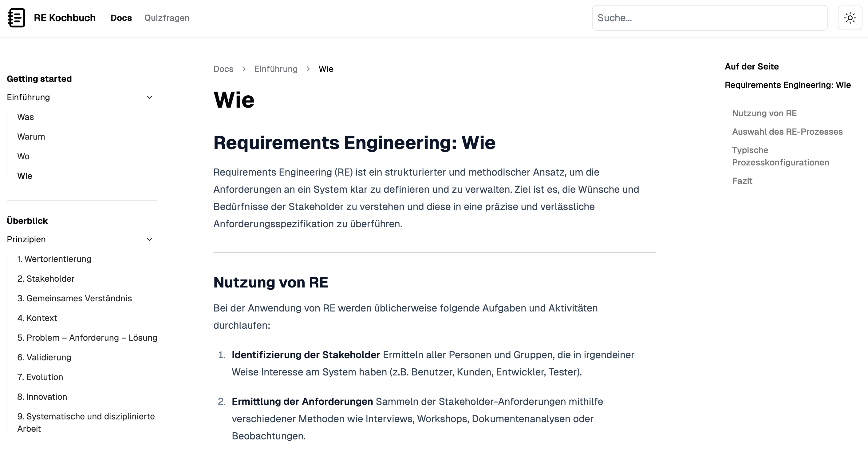
Task: Click the Getting started sidebar heading
Action: (39, 79)
